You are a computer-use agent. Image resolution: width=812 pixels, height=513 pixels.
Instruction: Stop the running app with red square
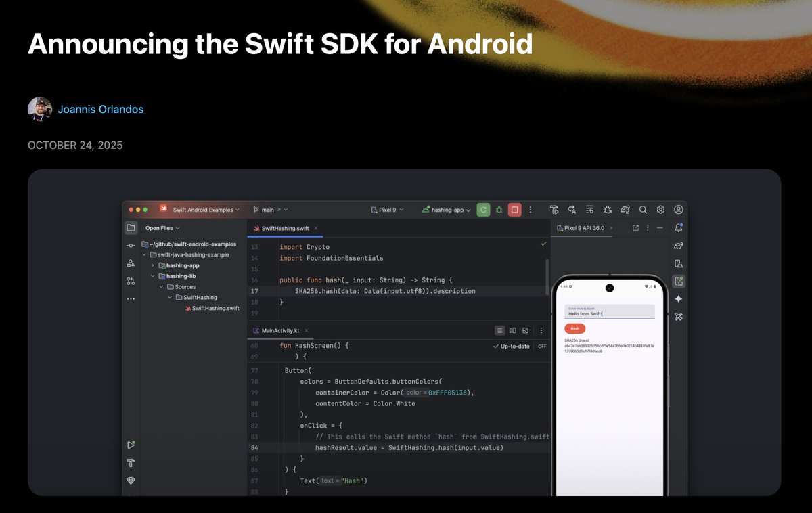[515, 210]
